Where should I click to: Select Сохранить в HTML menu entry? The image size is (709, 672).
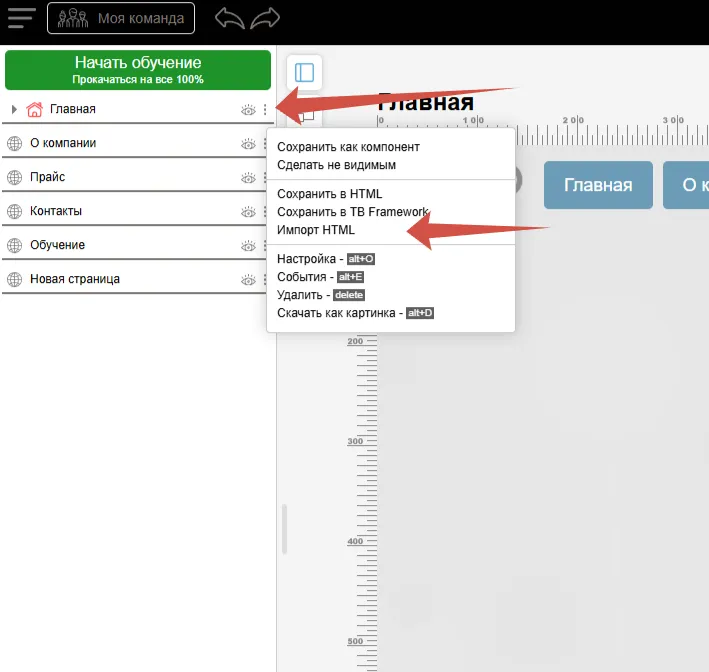click(329, 194)
